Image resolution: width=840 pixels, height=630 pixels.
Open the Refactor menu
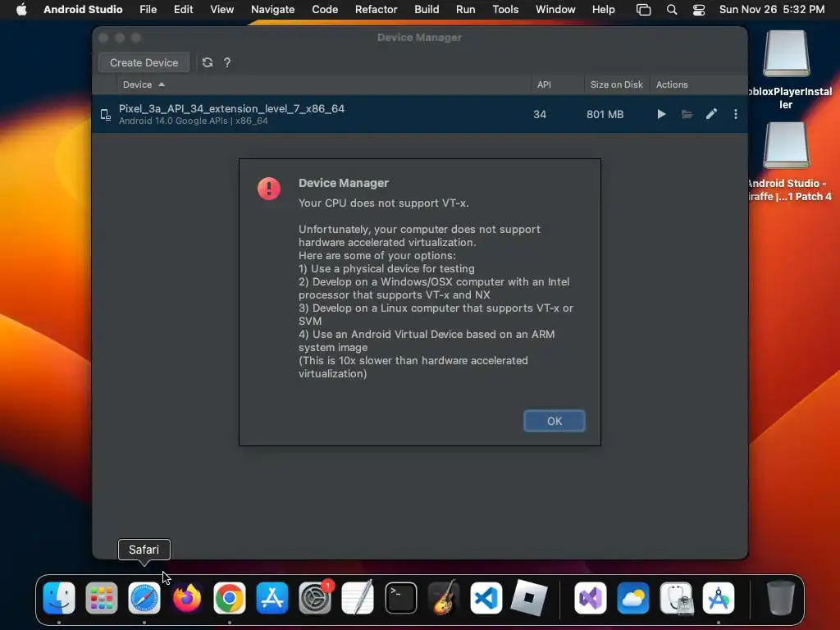point(376,9)
